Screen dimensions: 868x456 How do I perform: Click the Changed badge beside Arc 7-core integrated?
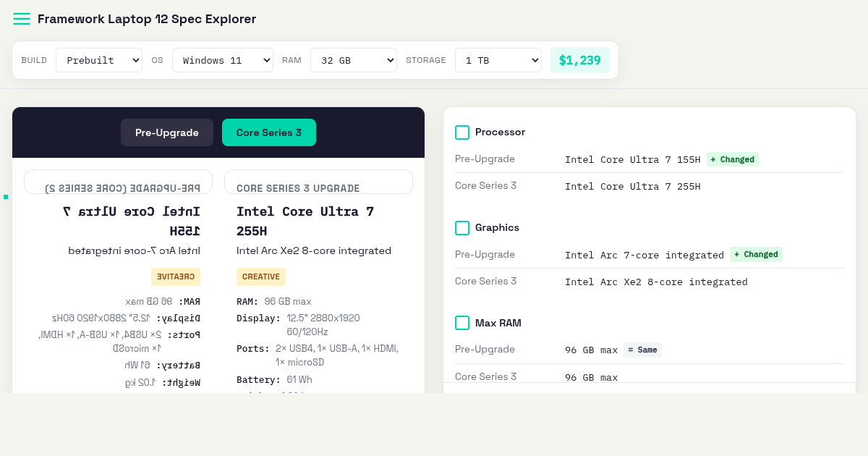pos(756,254)
